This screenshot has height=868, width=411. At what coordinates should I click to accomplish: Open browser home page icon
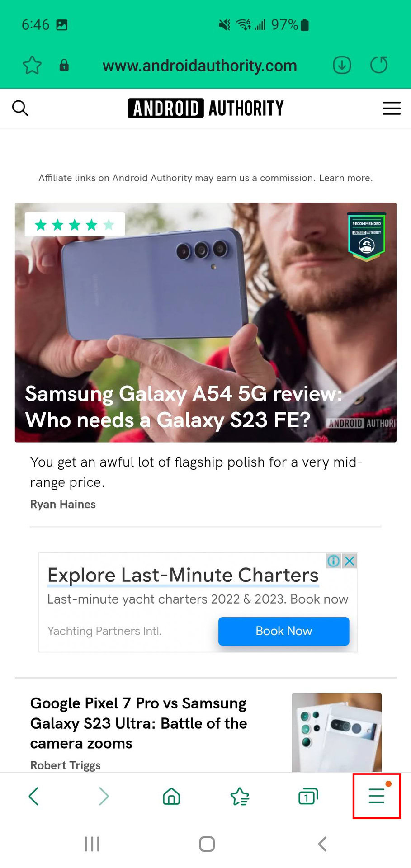pos(171,796)
